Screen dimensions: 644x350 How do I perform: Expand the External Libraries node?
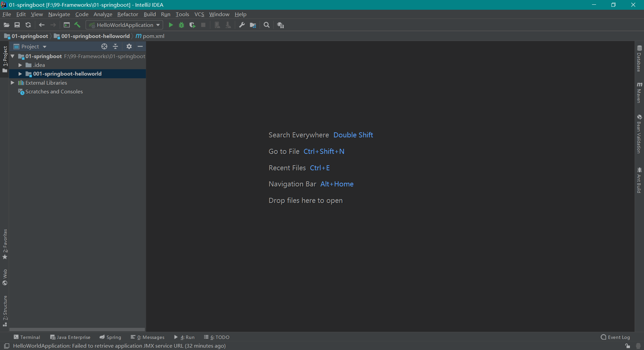(x=12, y=83)
